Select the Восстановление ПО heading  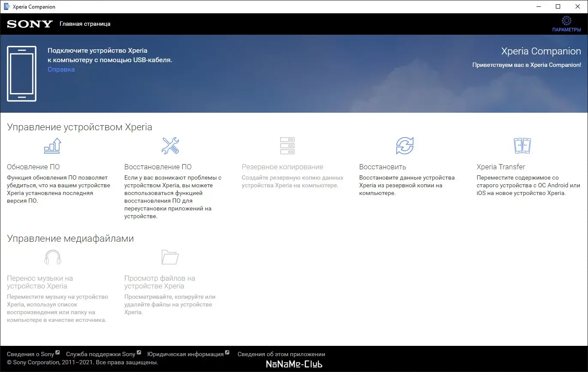[x=158, y=167]
